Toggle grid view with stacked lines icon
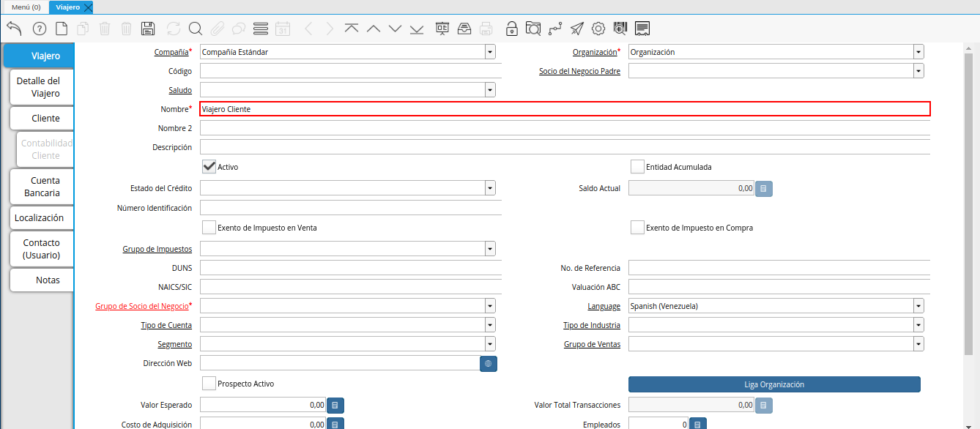This screenshot has height=429, width=980. pyautogui.click(x=260, y=29)
